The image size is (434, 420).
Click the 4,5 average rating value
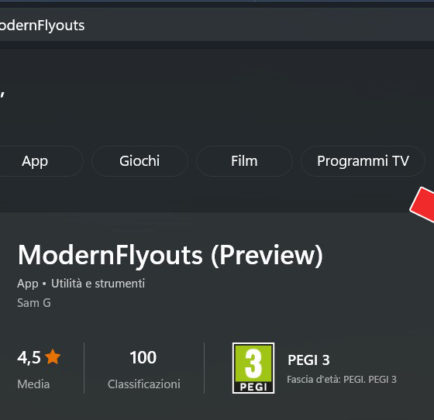(x=29, y=357)
